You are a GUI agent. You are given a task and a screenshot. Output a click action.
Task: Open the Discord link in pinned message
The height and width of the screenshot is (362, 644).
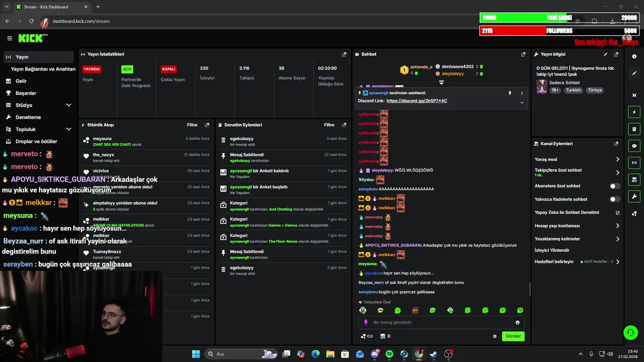pyautogui.click(x=417, y=101)
